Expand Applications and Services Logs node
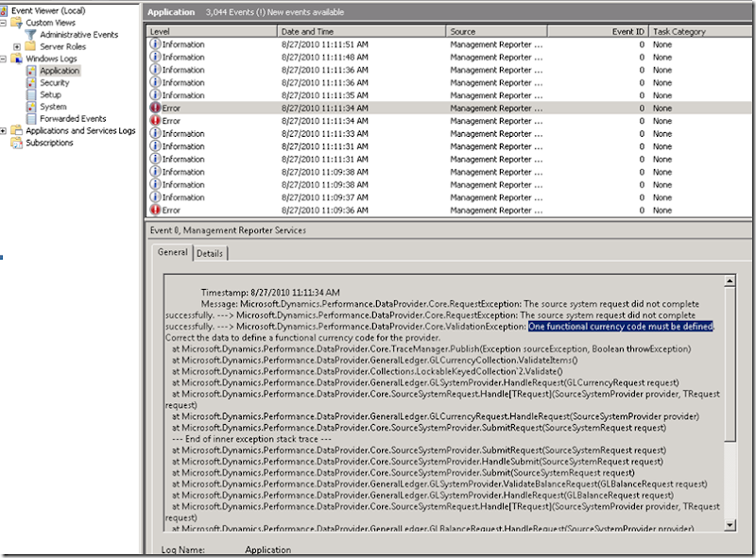 [3, 130]
